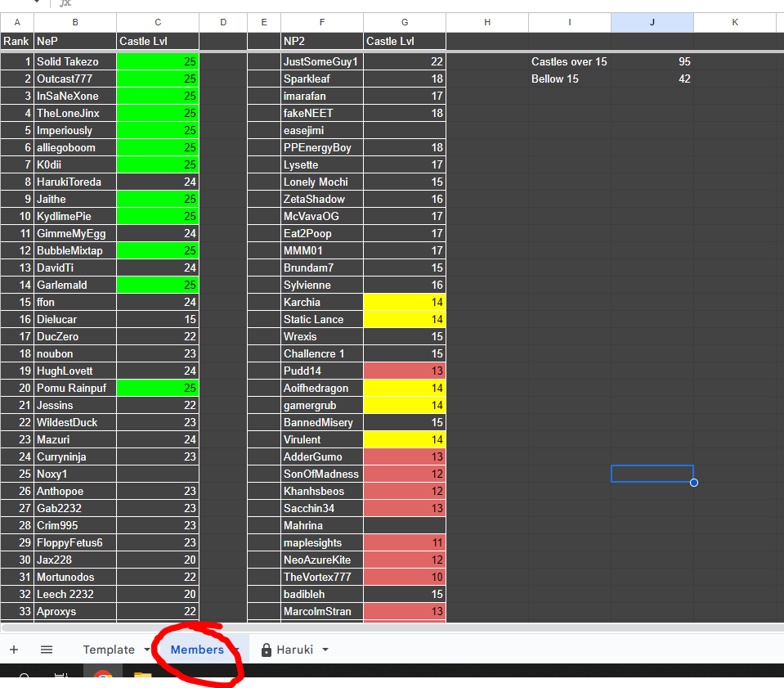Select the cell showing 95
784x688 pixels.
[x=652, y=61]
